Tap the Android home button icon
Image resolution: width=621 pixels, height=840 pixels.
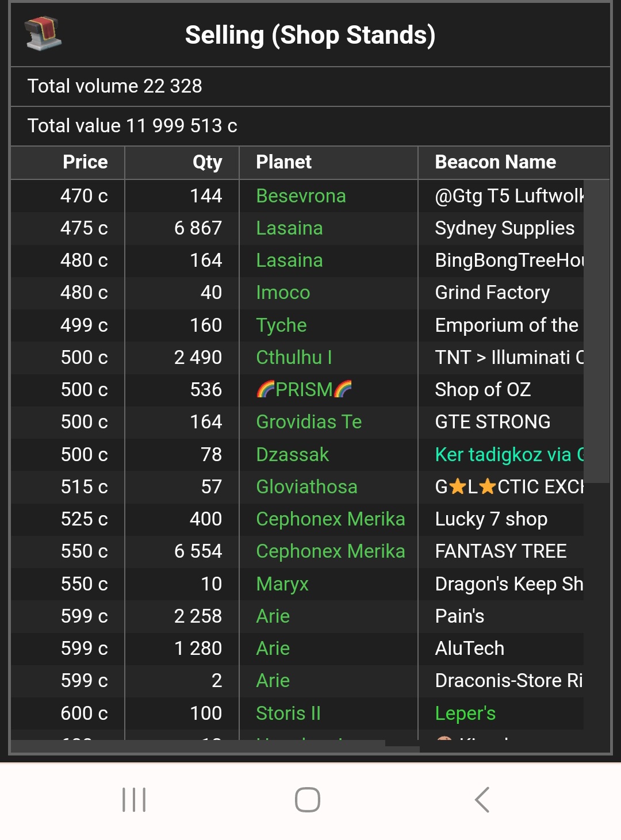tap(308, 800)
